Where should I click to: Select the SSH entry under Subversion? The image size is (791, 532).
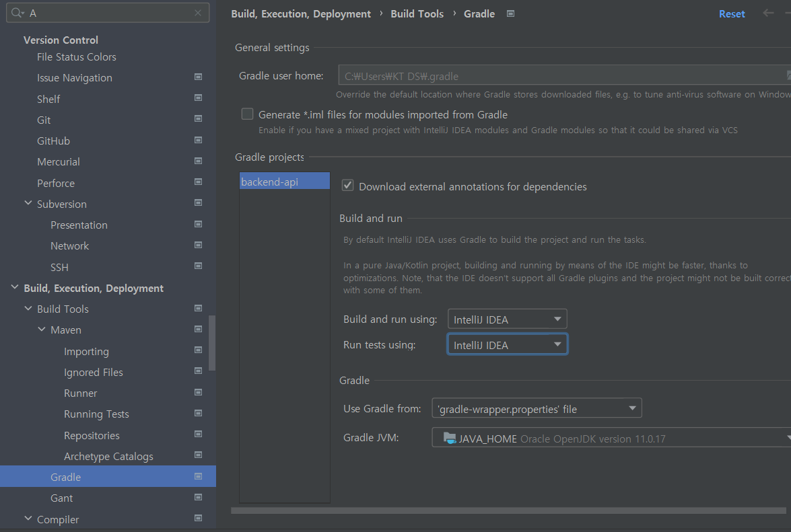pos(59,268)
